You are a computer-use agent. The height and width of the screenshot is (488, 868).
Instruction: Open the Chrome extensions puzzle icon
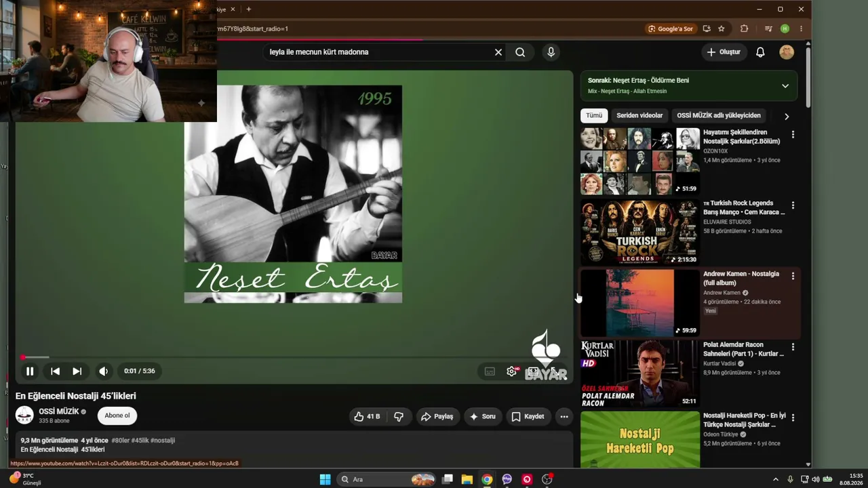(744, 29)
